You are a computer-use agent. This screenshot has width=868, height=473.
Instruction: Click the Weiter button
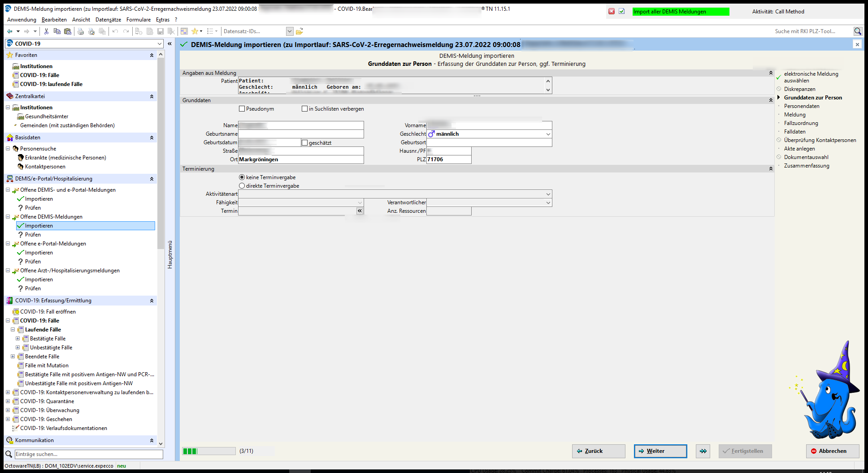point(660,451)
